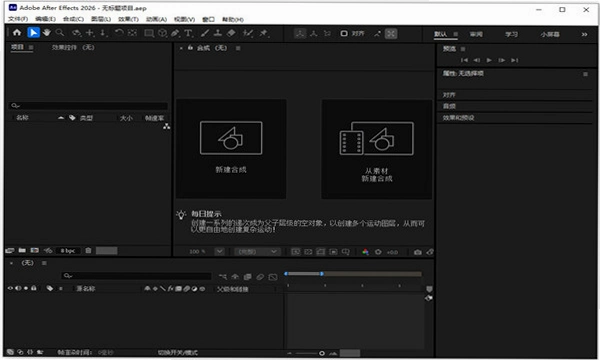Screen dimensions: 600x360
Task: Click the new folder icon in project panel
Action: coord(22,251)
